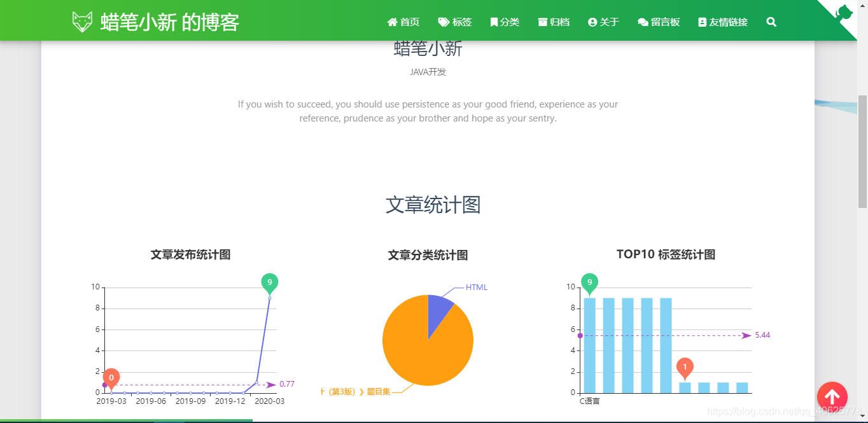
Task: Click the green 9 marker on the line chart
Action: [269, 281]
